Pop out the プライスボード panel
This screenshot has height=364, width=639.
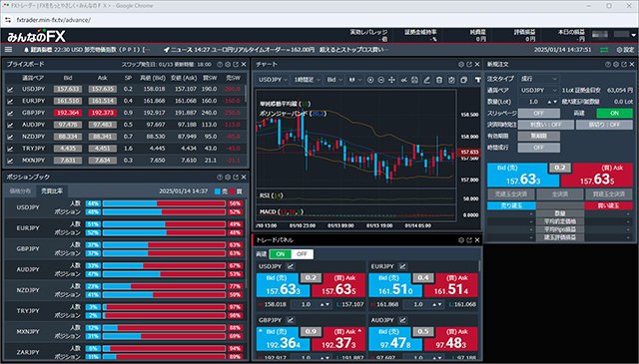click(236, 65)
